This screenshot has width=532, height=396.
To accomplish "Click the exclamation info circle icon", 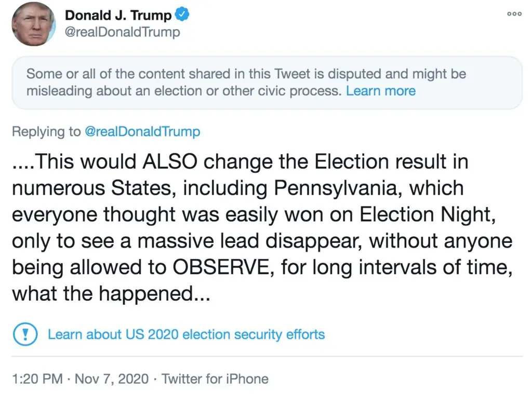I will [x=24, y=334].
